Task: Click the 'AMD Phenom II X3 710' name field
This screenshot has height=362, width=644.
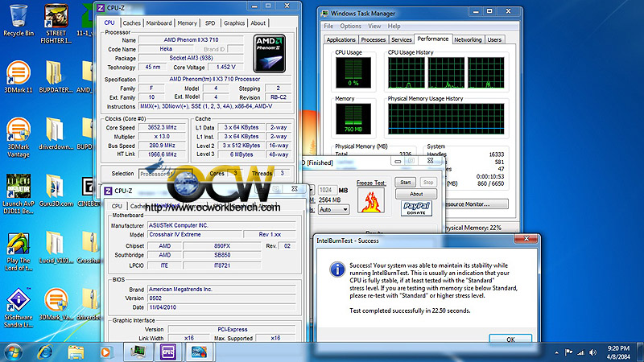Action: tap(191, 39)
